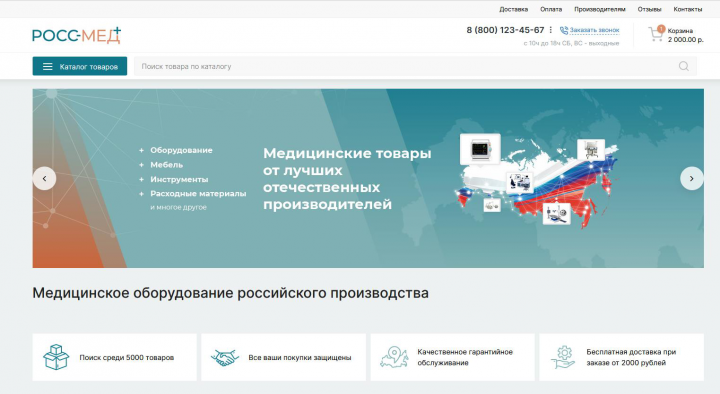
Task: Click the handshake icon for protected purchases
Action: pos(225,357)
